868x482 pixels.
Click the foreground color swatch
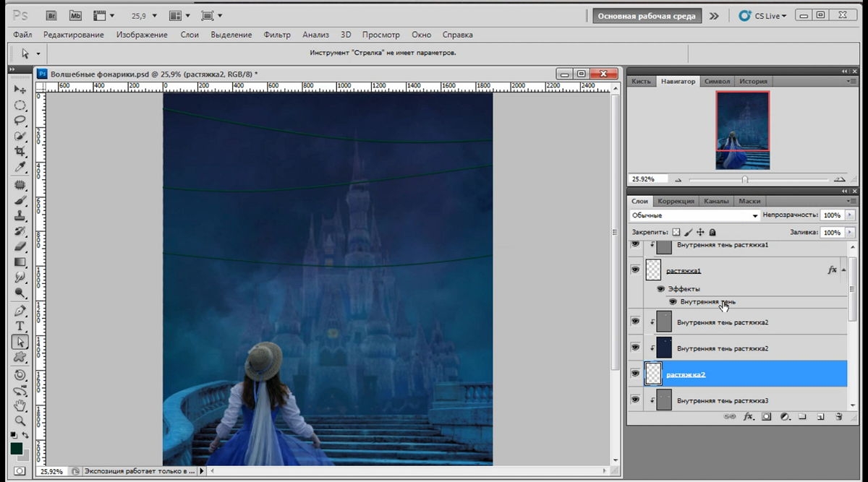(x=16, y=449)
